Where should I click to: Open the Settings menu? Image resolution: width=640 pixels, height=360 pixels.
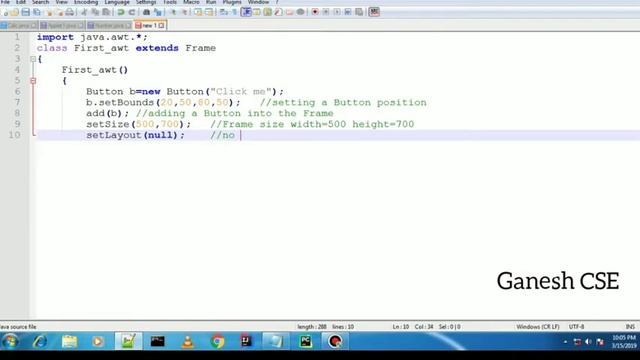(146, 2)
